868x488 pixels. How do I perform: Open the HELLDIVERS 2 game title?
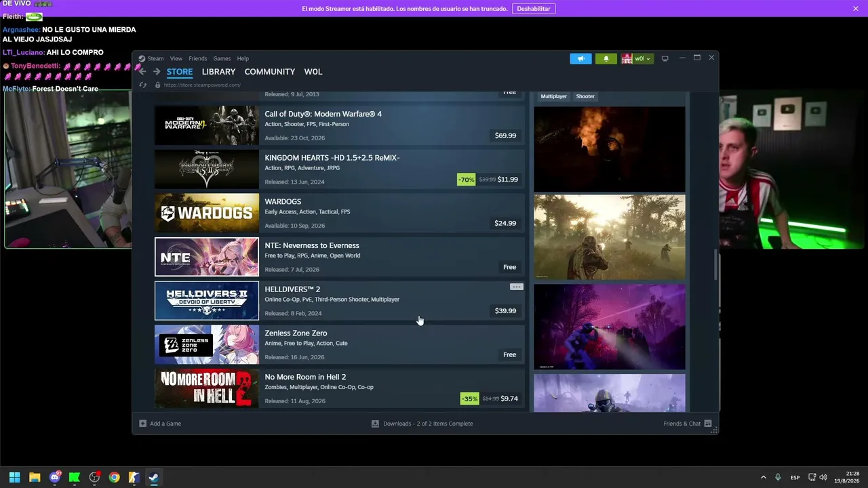(292, 289)
